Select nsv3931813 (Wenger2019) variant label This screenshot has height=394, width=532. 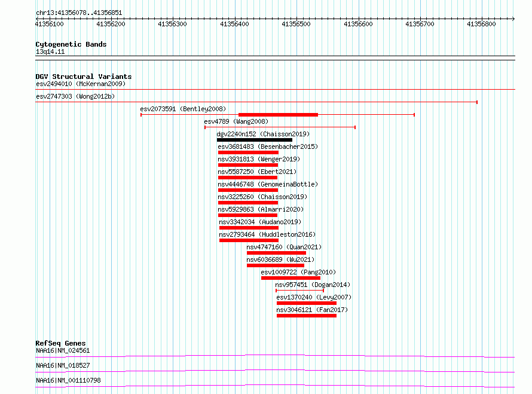259,159
